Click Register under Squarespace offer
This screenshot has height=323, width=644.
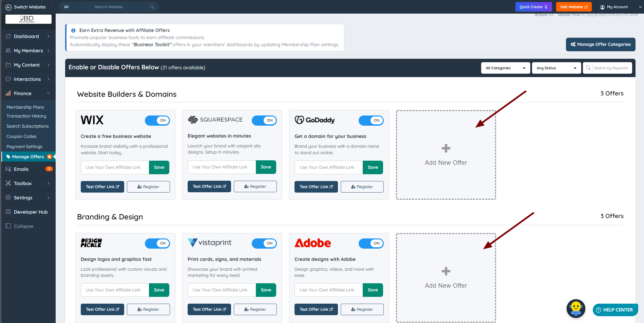coord(255,186)
